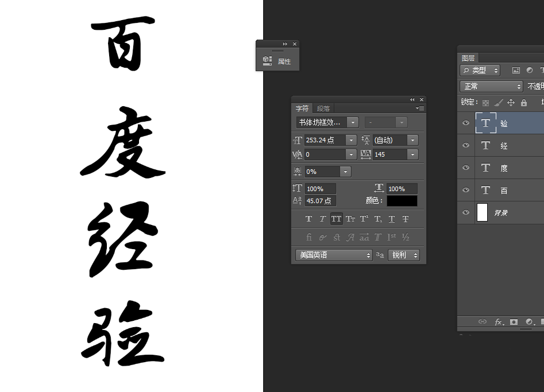Hide the 背景 layer
544x392 pixels.
[x=466, y=212]
